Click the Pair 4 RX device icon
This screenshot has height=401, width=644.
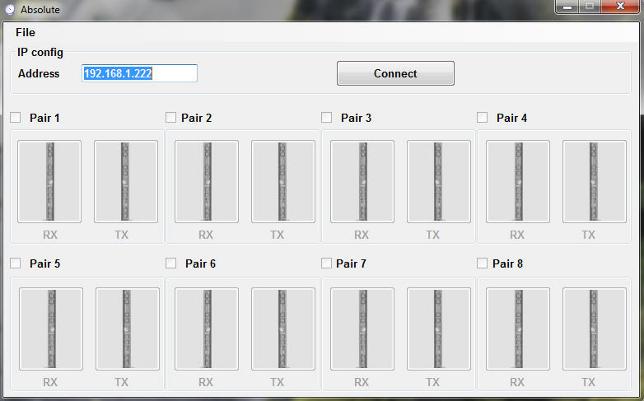tap(517, 181)
